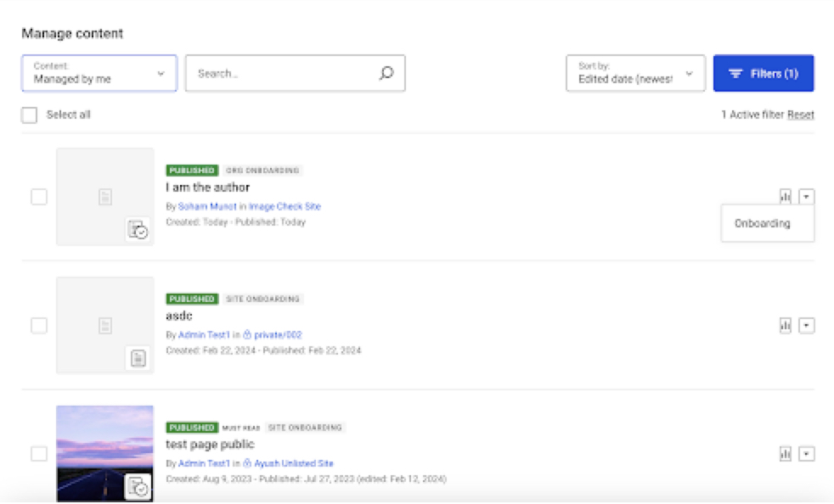The height and width of the screenshot is (504, 834).
Task: Click the blue Filters (1) button
Action: click(763, 74)
